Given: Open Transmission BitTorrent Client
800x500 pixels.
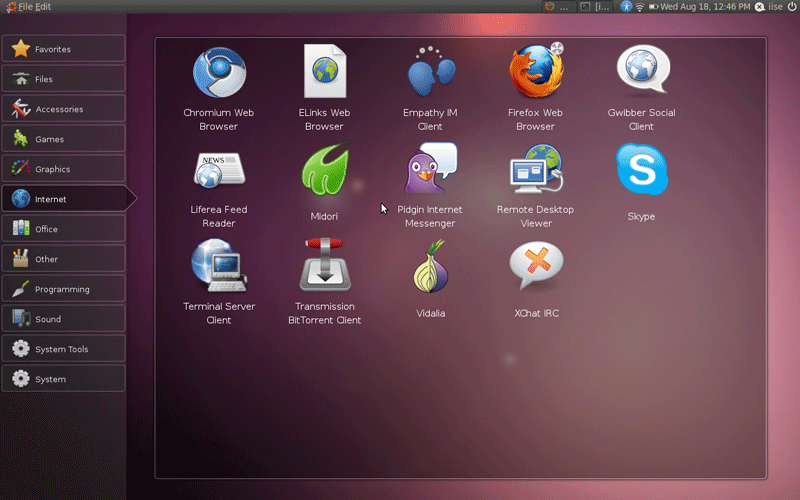Looking at the screenshot, I should tap(324, 268).
